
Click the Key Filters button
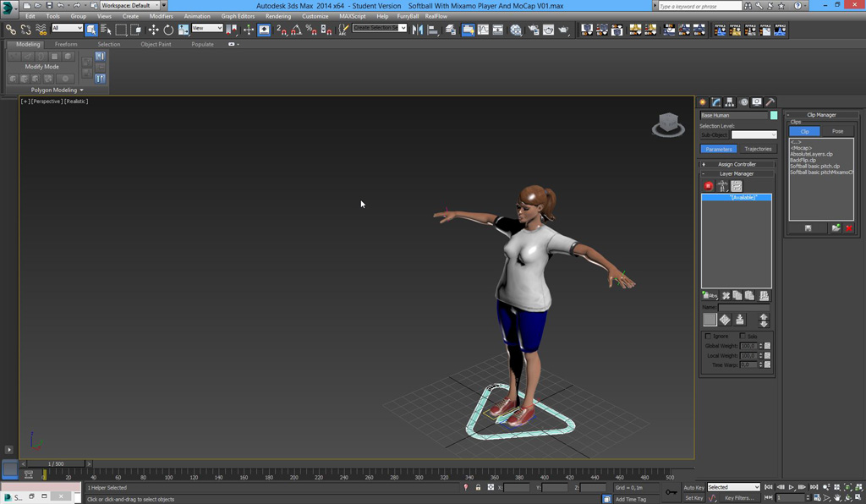click(x=739, y=498)
